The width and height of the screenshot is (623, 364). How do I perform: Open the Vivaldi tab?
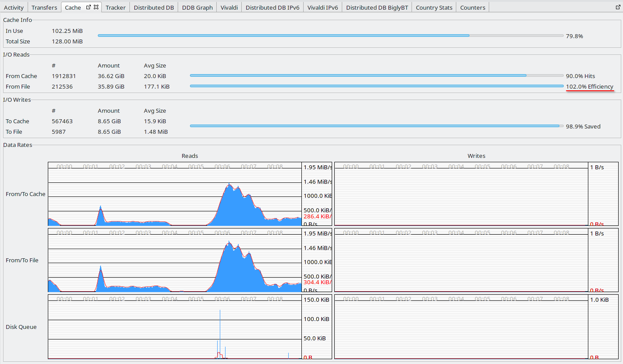coord(229,7)
